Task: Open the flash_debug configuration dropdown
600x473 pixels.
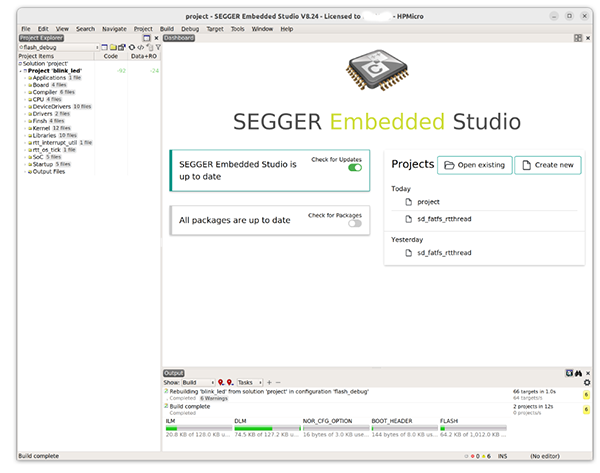Action: point(96,47)
